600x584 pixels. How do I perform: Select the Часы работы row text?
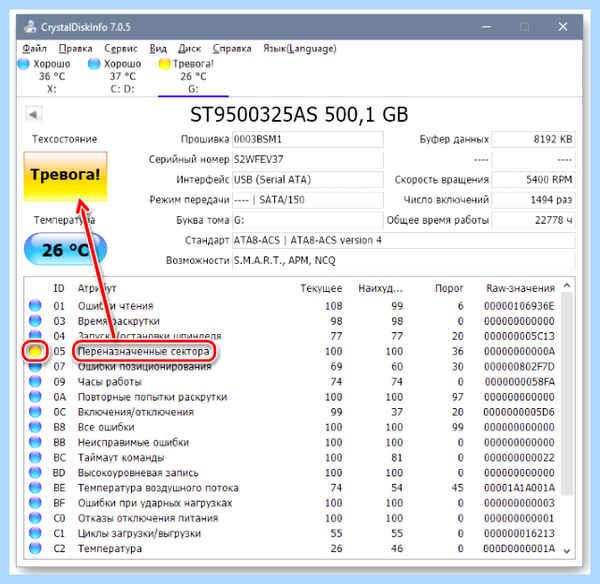point(109,382)
